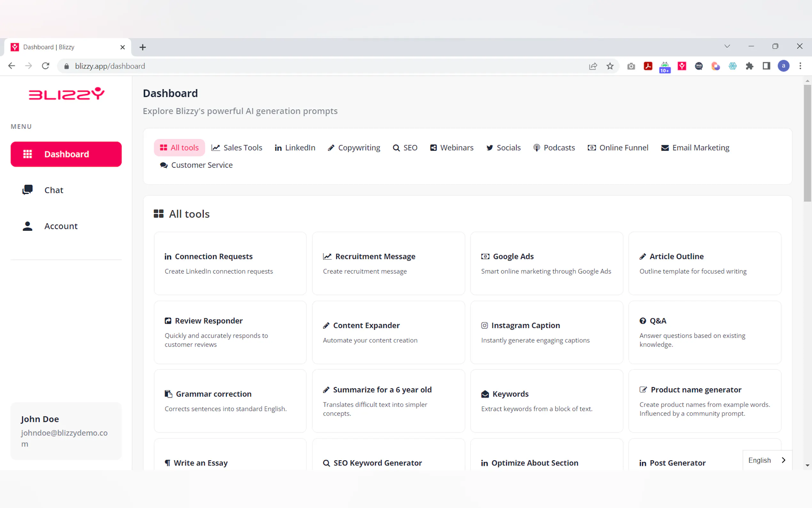The height and width of the screenshot is (508, 812).
Task: Open the Chrome three-dot menu
Action: coord(800,66)
